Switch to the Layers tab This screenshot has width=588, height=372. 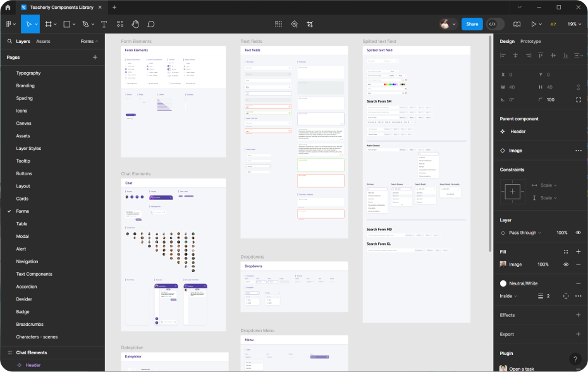pyautogui.click(x=23, y=41)
